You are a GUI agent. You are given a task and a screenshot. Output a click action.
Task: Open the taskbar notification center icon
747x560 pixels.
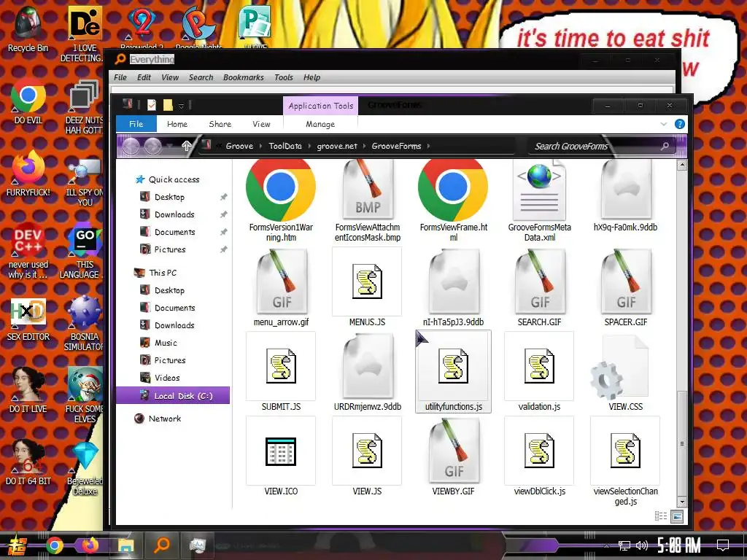pyautogui.click(x=723, y=545)
